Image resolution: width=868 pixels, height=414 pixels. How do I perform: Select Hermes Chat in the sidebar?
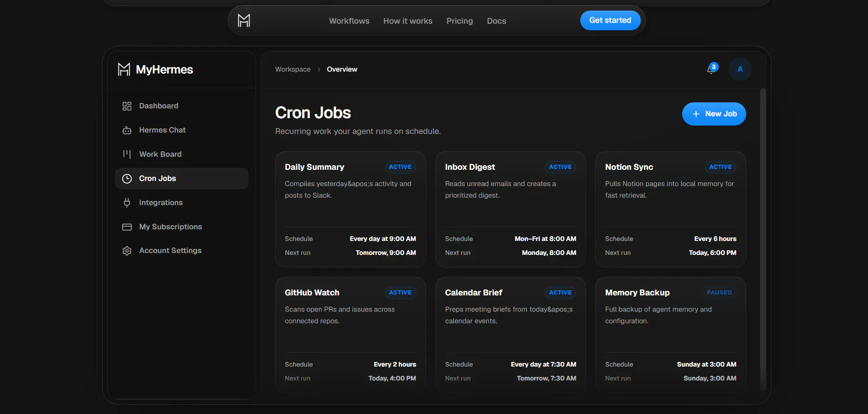182,130
